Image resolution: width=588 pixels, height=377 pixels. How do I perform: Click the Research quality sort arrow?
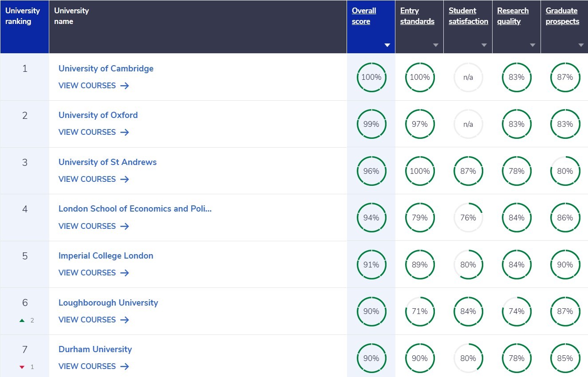click(x=533, y=45)
